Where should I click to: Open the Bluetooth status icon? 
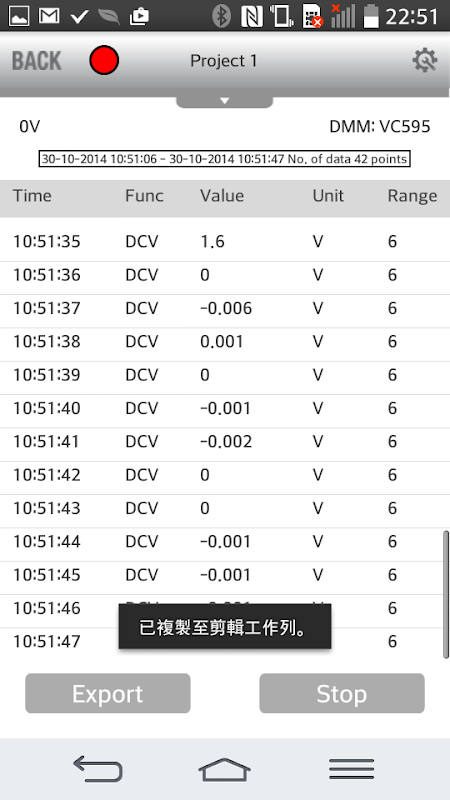221,16
